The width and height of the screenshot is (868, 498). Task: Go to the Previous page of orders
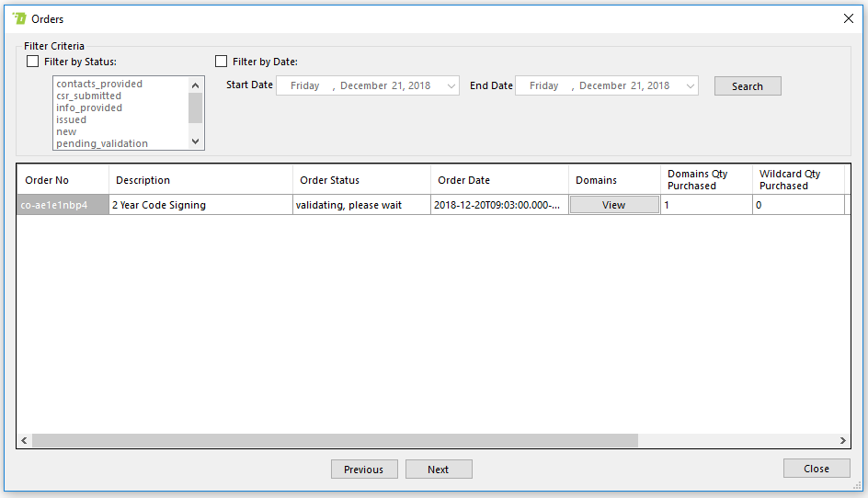(363, 470)
